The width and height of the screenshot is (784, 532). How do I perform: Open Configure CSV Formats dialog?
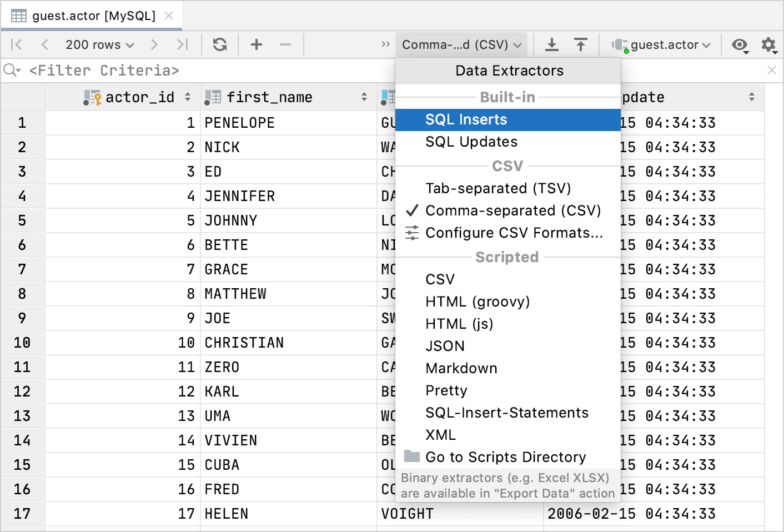pyautogui.click(x=514, y=233)
